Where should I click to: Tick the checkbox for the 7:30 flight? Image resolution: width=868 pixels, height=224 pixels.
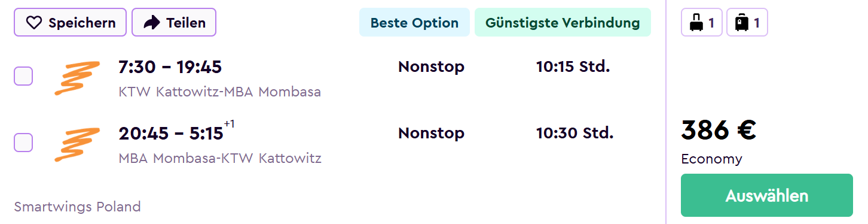(23, 76)
